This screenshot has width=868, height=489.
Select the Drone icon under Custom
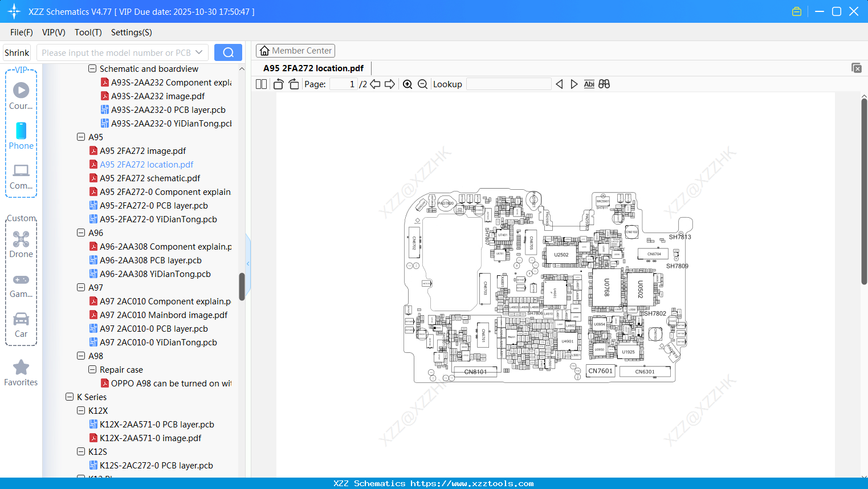coord(21,239)
